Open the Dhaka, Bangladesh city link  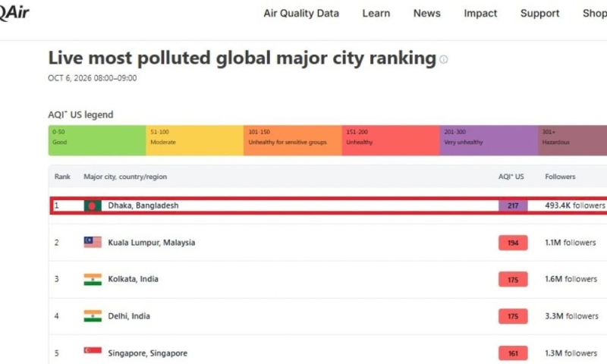(143, 206)
